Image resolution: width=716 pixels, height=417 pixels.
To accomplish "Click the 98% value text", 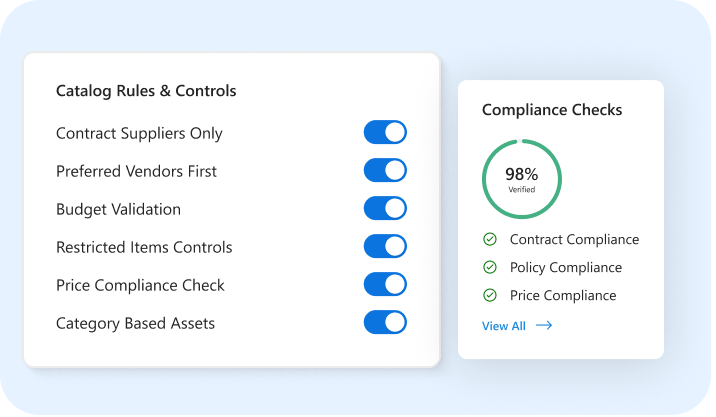I will [x=521, y=174].
